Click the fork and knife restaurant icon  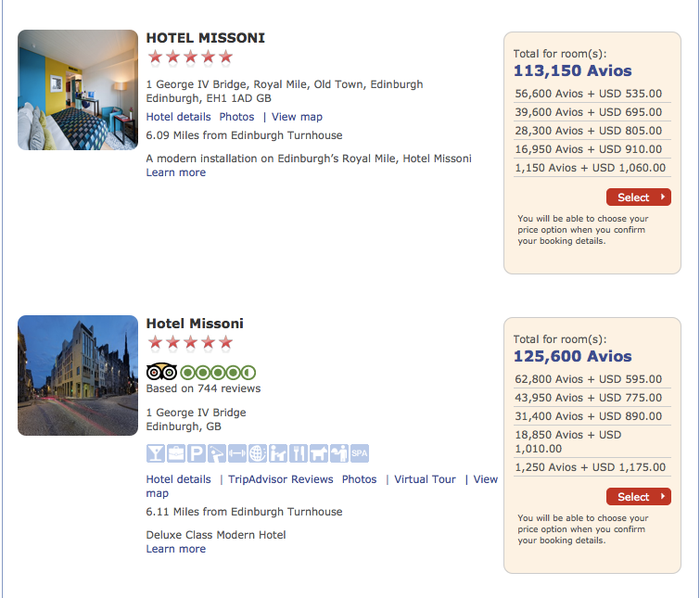pos(299,453)
